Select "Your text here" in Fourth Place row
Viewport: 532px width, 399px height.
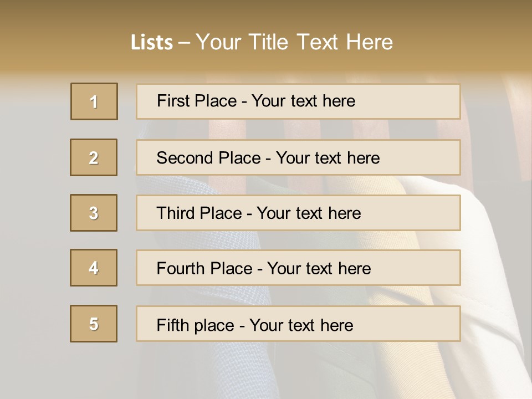(319, 268)
